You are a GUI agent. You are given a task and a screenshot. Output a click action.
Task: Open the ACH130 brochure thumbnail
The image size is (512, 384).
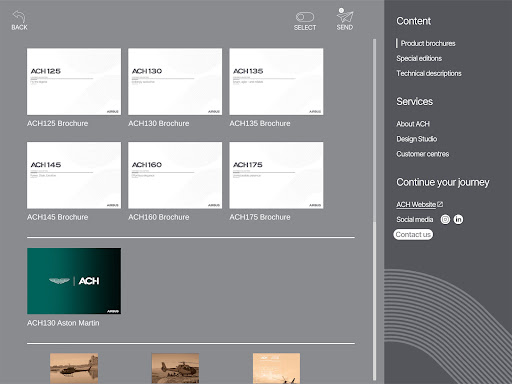175,82
